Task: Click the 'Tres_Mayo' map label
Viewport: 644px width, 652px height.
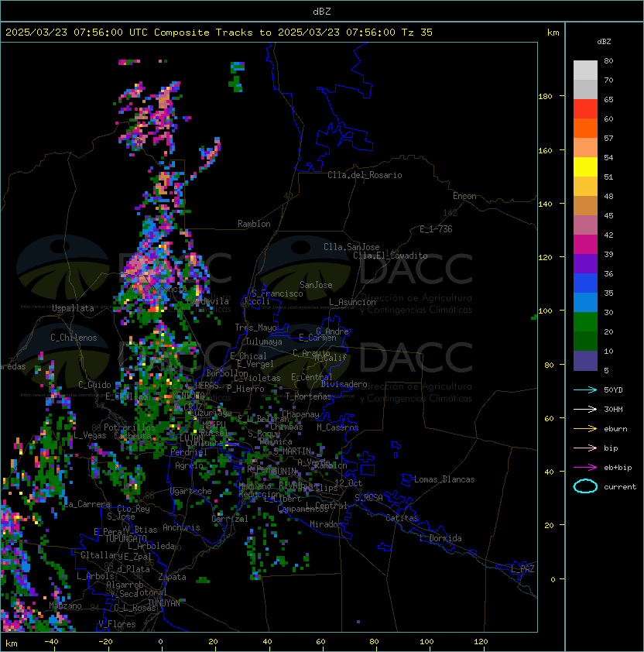Action: point(255,328)
